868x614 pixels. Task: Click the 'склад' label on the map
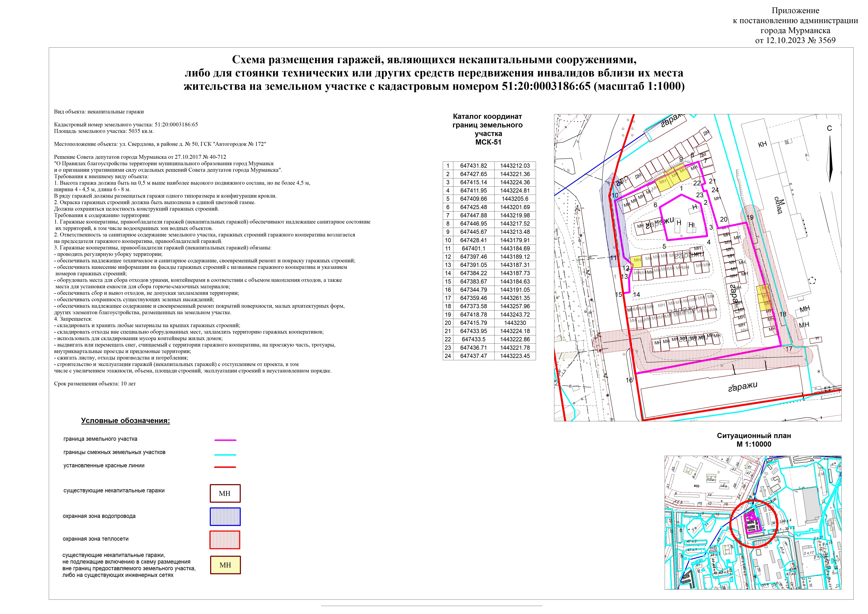pyautogui.click(x=779, y=205)
